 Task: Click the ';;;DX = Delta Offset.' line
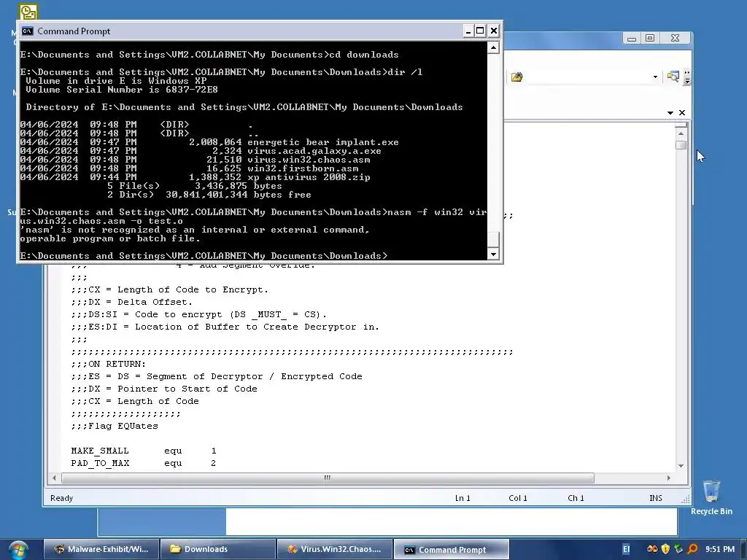(x=132, y=302)
